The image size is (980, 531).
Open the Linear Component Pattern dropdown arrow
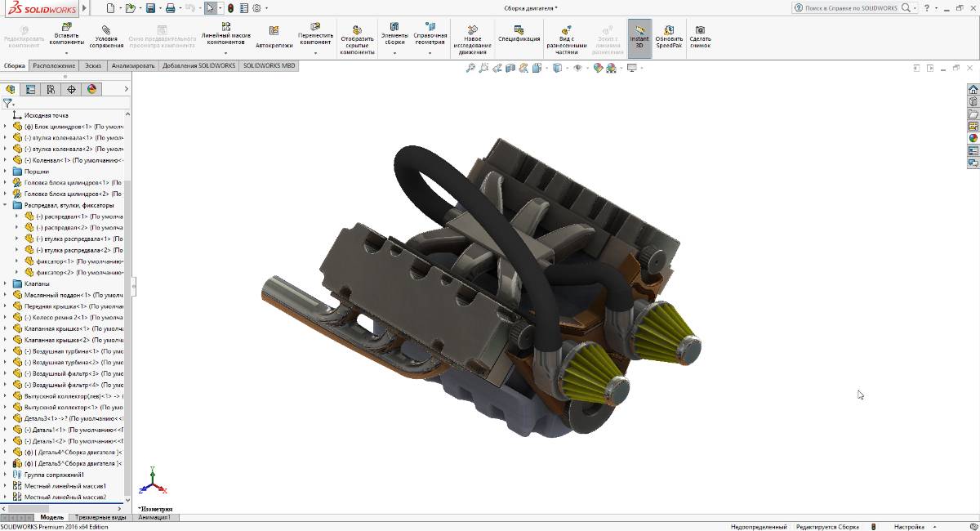[x=226, y=53]
